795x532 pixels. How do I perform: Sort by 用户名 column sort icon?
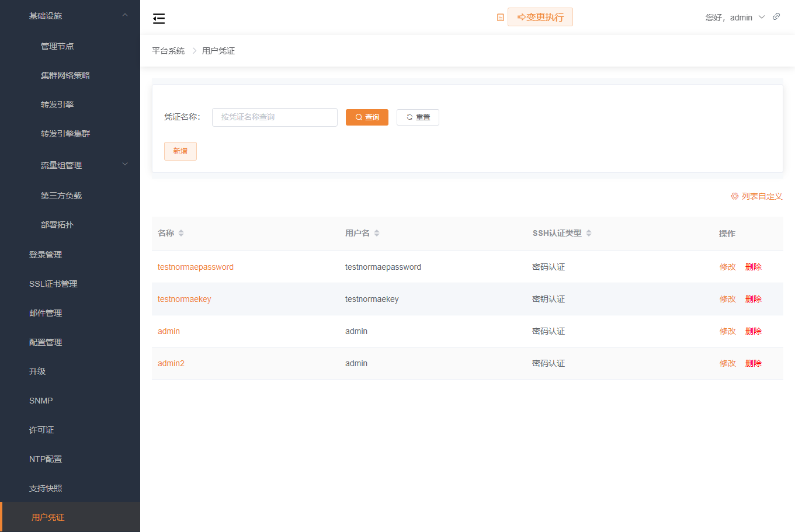coord(377,233)
